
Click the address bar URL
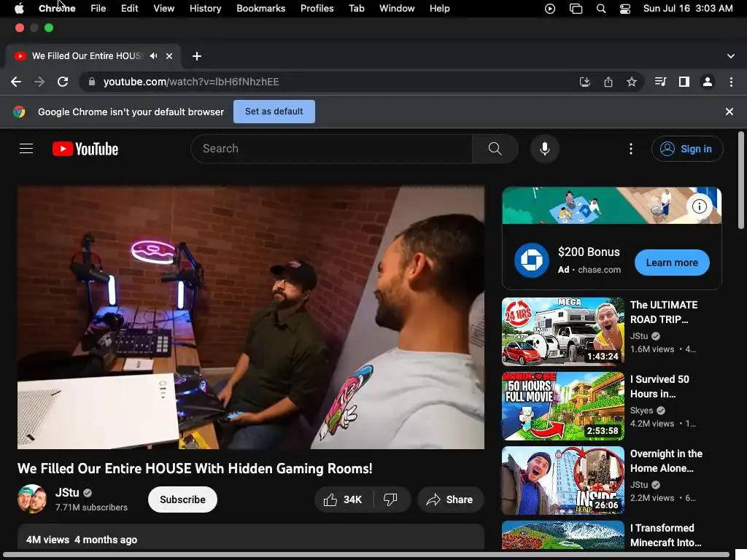click(191, 82)
